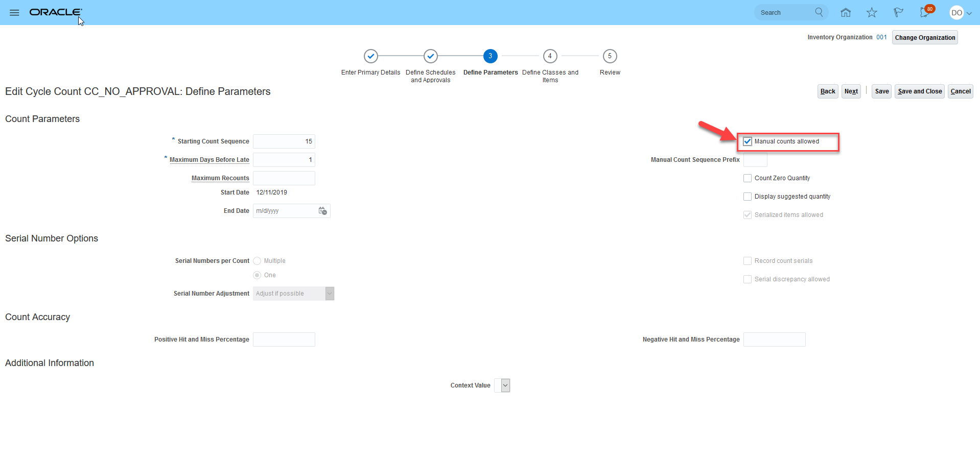Go to step 4 Define Classes and Items
980x461 pixels.
pos(550,56)
